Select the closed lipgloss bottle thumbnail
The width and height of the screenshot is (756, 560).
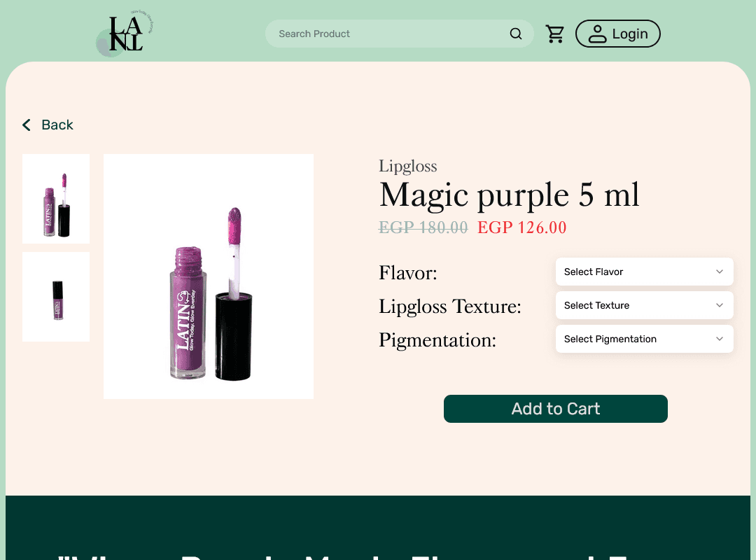point(56,297)
